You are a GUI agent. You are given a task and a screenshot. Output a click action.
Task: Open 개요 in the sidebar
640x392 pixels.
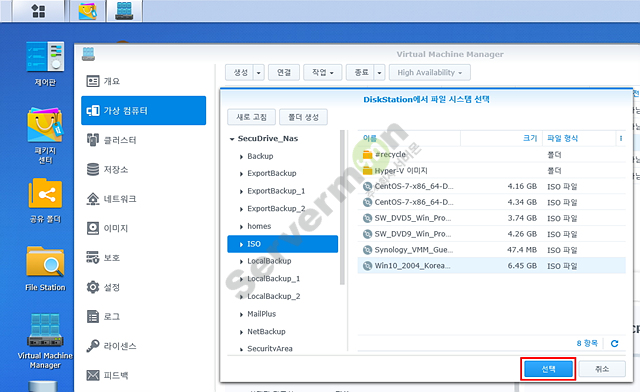click(x=144, y=81)
